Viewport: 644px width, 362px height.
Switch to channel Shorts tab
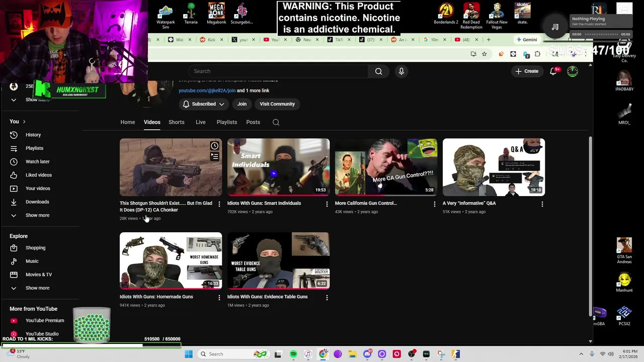pos(176,122)
